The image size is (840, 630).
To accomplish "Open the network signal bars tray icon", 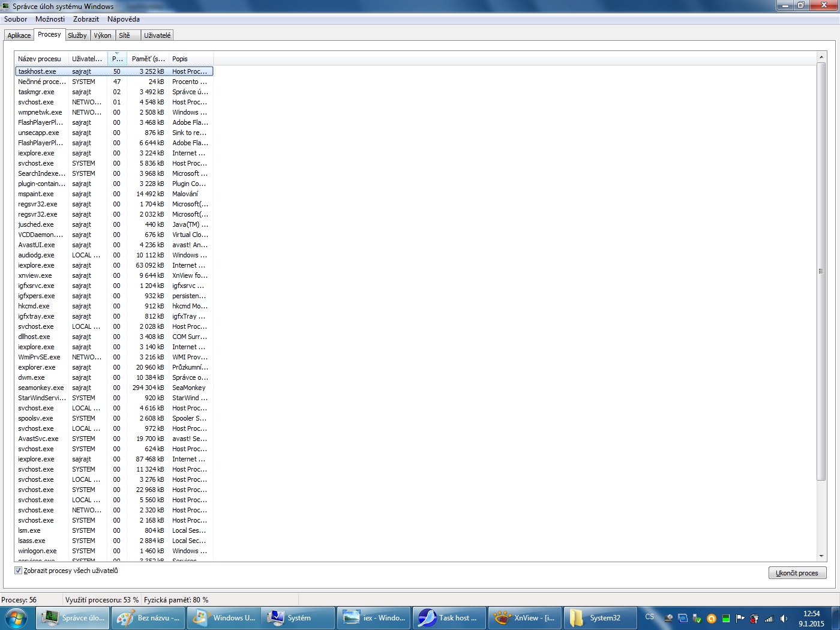I will point(769,618).
